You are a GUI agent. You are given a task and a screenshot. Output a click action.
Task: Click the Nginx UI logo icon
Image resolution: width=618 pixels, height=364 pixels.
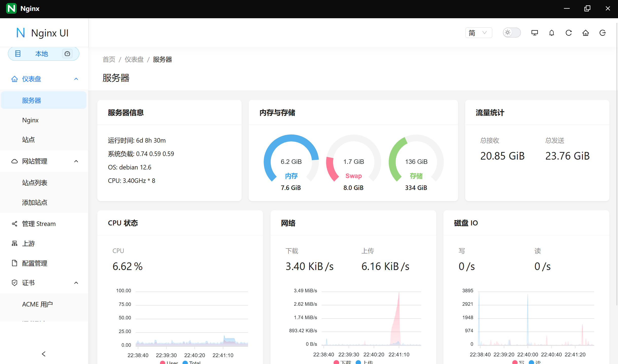pos(21,32)
